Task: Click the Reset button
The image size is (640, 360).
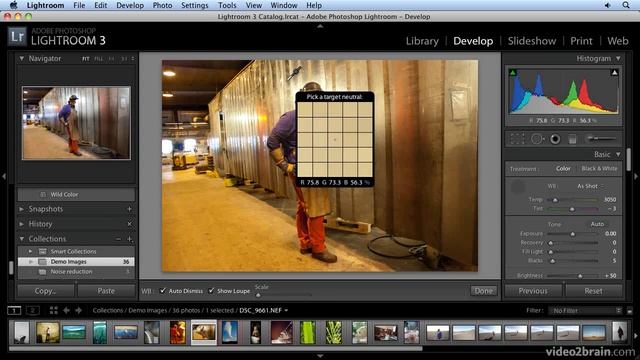Action: (x=593, y=291)
